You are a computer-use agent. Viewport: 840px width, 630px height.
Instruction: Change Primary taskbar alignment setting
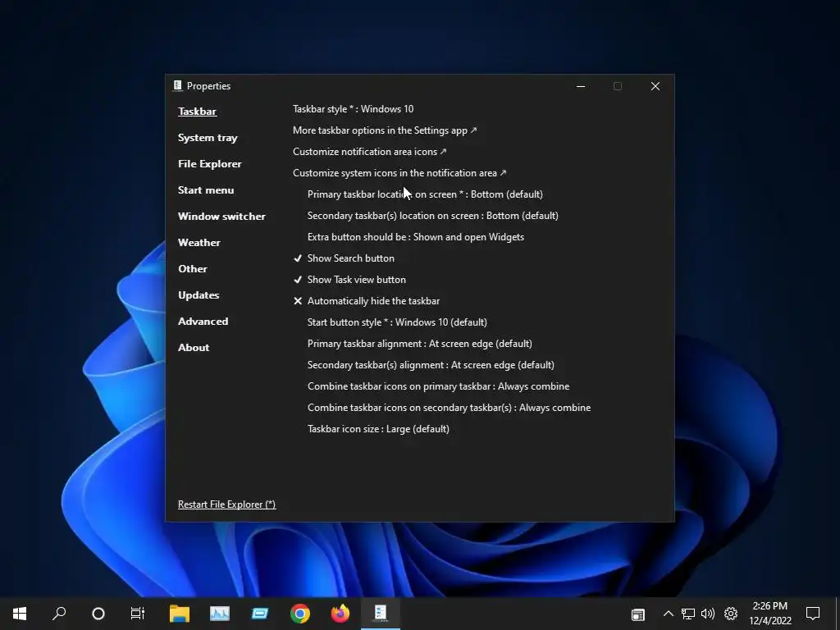point(419,344)
